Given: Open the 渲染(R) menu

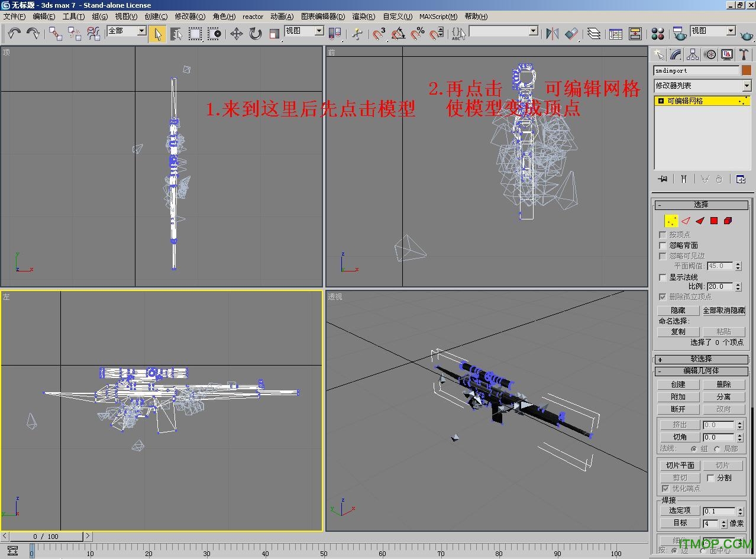Looking at the screenshot, I should (x=363, y=17).
